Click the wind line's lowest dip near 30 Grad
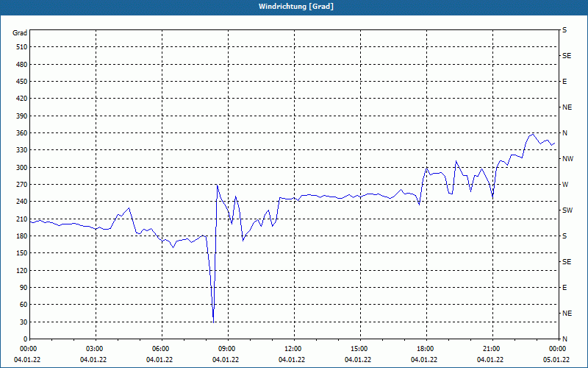The width and height of the screenshot is (588, 368). pos(213,322)
